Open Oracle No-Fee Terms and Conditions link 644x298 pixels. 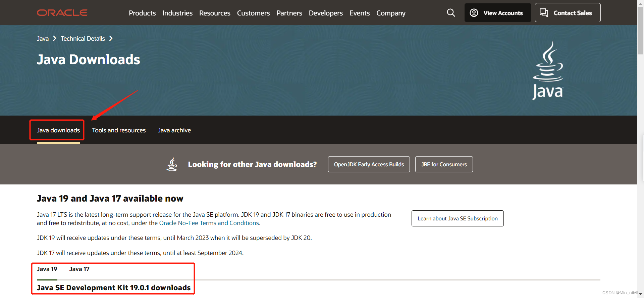pyautogui.click(x=209, y=223)
